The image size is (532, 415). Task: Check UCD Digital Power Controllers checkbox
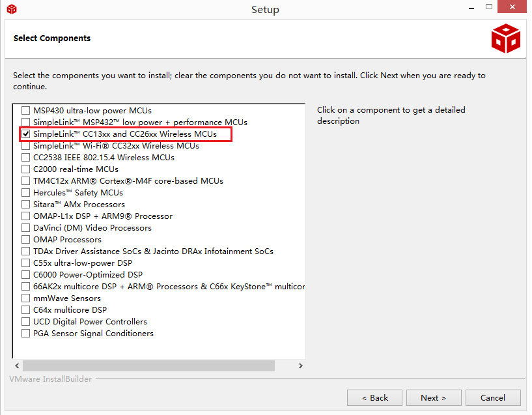25,322
